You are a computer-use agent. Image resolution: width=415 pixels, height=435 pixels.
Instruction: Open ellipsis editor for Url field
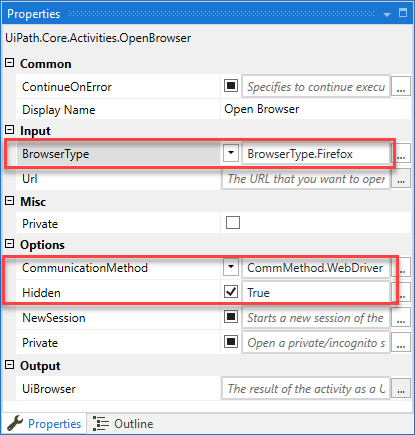[401, 179]
